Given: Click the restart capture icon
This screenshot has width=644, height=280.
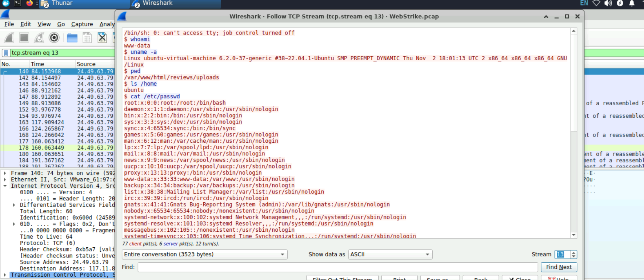Looking at the screenshot, I should point(39,37).
